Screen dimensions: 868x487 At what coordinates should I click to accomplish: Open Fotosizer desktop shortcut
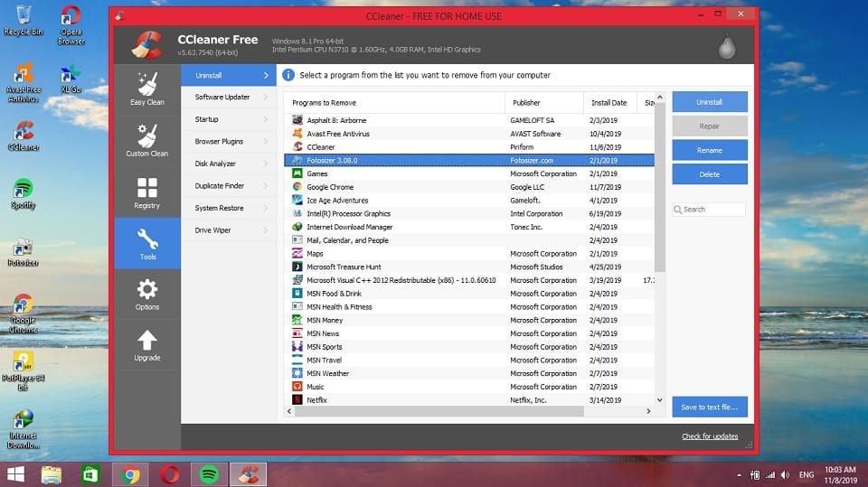pyautogui.click(x=24, y=252)
